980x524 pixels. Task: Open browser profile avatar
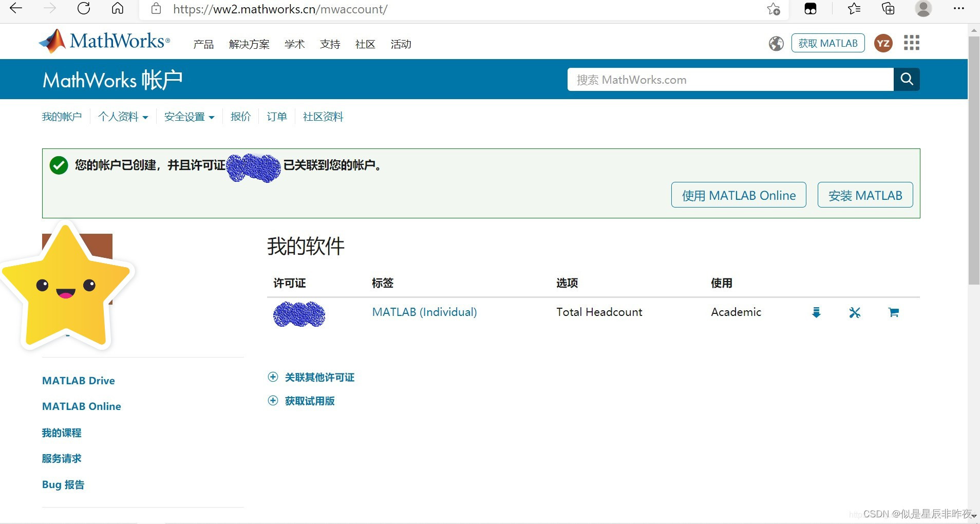click(923, 9)
